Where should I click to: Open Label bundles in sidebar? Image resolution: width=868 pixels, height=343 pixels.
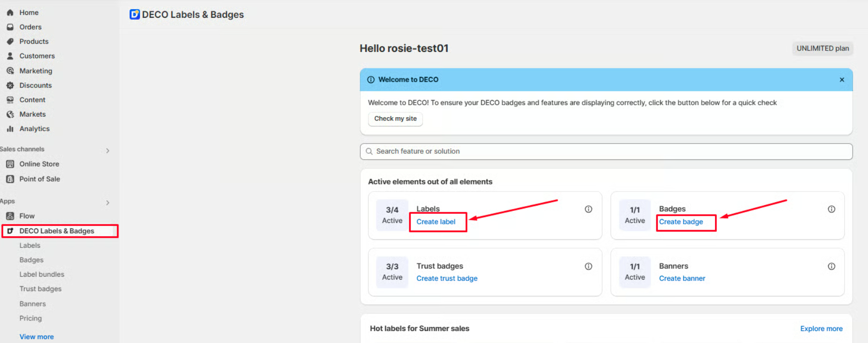[x=42, y=274]
